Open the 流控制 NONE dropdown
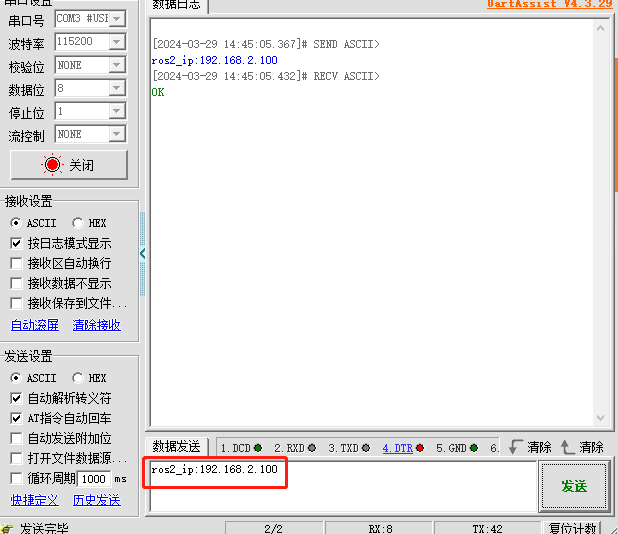Image resolution: width=618 pixels, height=534 pixels. (117, 134)
